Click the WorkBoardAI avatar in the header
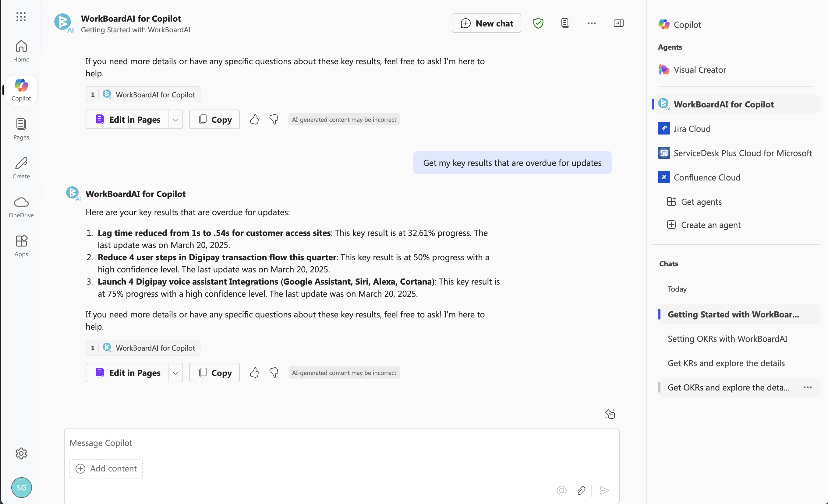The image size is (828, 504). coord(63,23)
